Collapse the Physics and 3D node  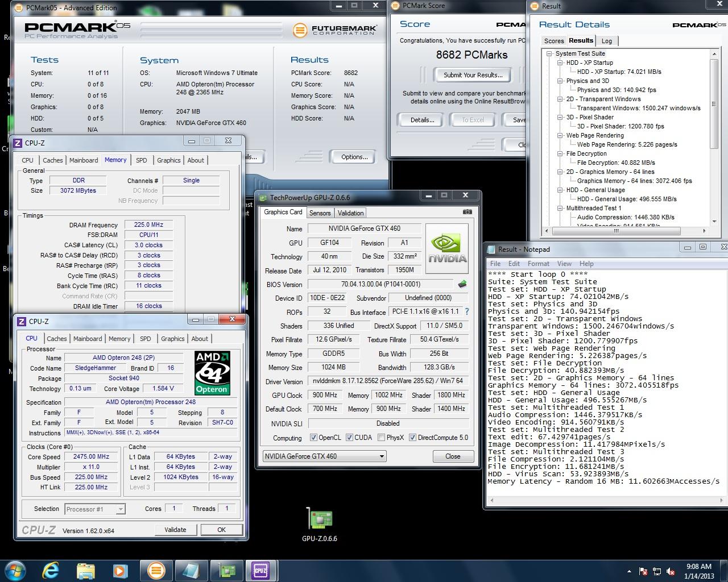560,81
